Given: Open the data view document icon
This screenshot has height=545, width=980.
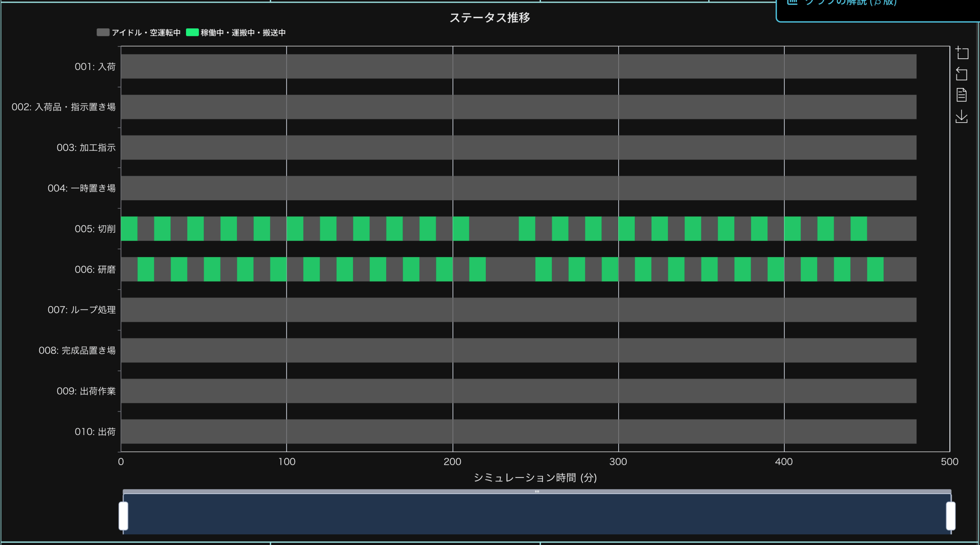Looking at the screenshot, I should click(x=962, y=95).
